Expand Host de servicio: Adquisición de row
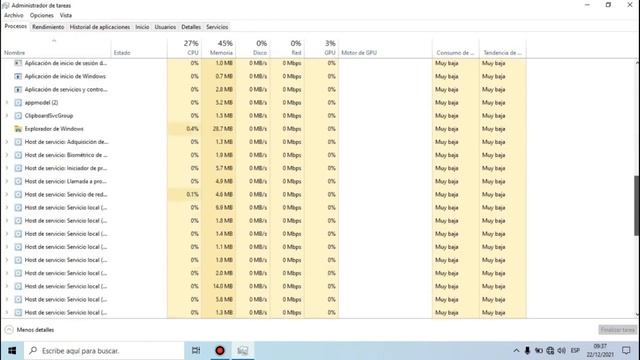640x360 pixels. pos(7,142)
